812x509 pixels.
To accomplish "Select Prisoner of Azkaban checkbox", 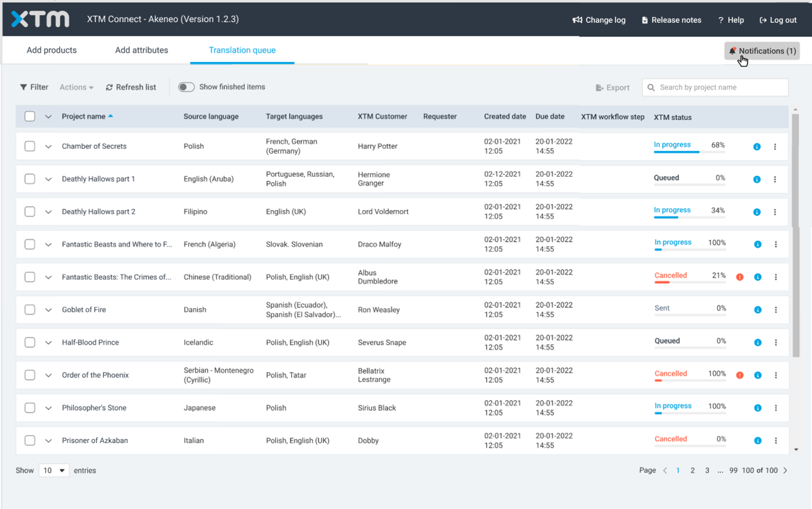I will click(x=30, y=440).
